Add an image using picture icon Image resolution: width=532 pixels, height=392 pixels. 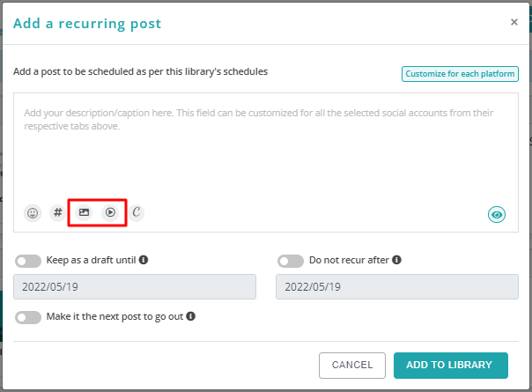click(84, 212)
